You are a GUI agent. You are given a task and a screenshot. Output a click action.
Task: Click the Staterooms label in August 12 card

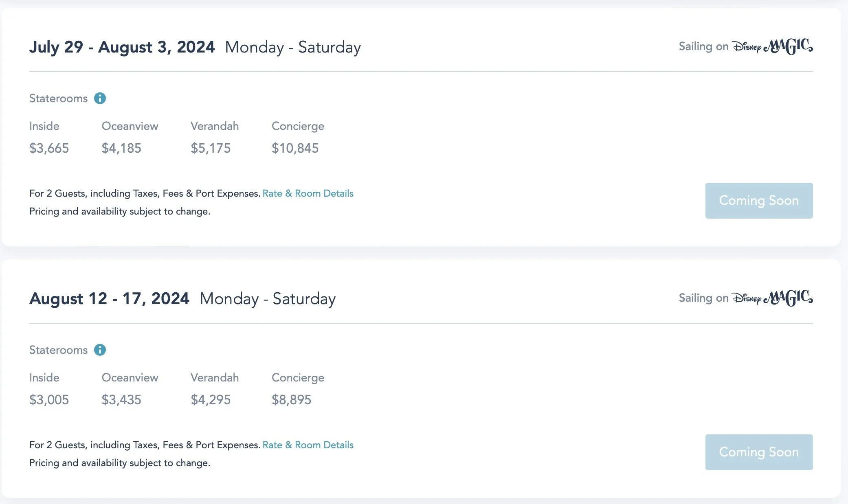coord(58,350)
